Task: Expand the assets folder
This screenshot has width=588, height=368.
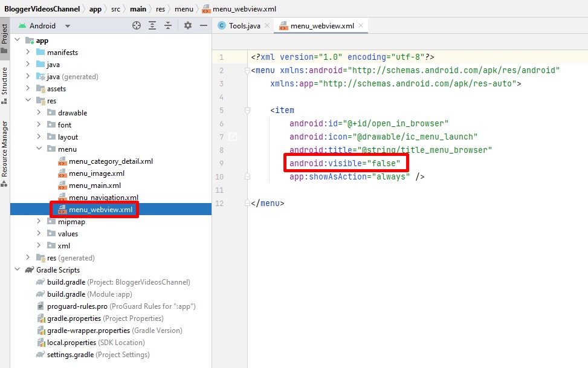Action: pyautogui.click(x=28, y=88)
